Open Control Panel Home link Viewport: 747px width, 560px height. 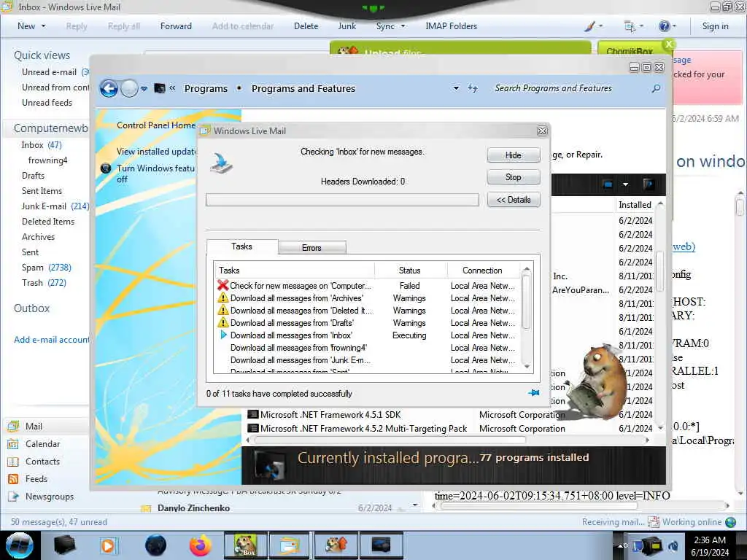[156, 125]
